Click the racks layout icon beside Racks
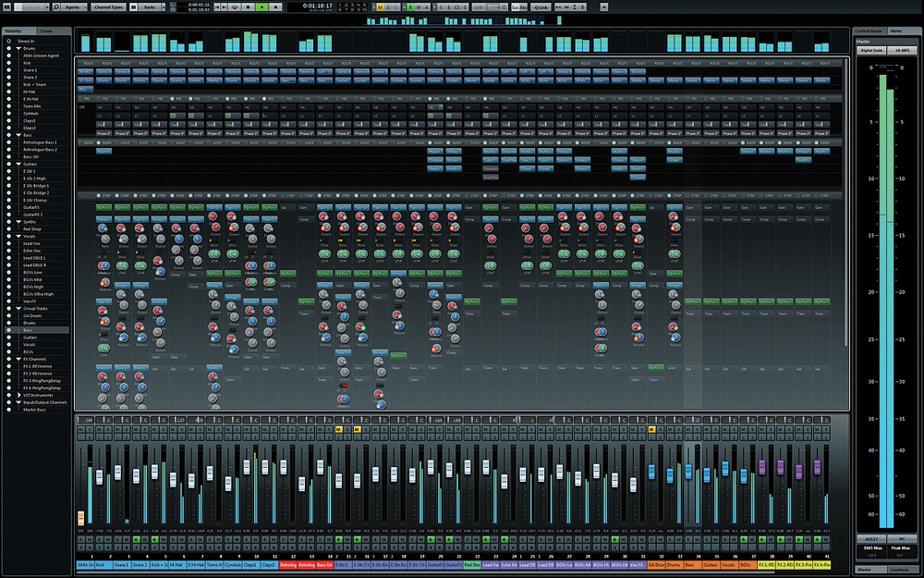Image resolution: width=924 pixels, height=578 pixels. tap(134, 7)
